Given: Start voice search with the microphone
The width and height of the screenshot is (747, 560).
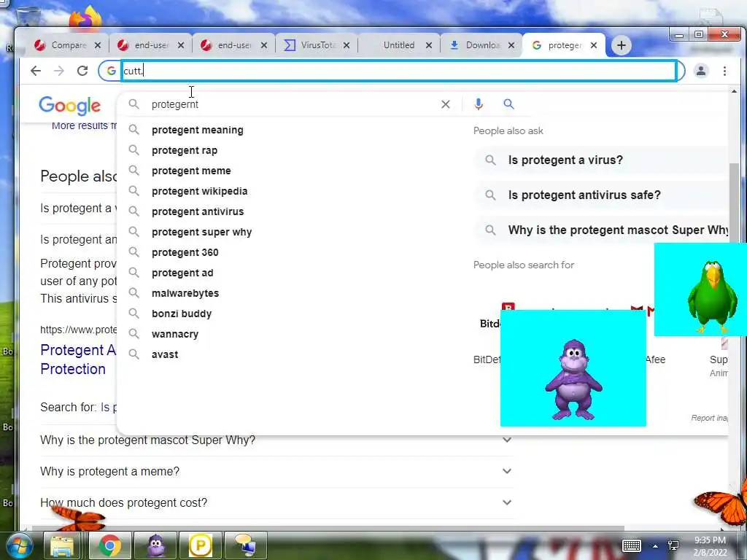Looking at the screenshot, I should tap(479, 104).
